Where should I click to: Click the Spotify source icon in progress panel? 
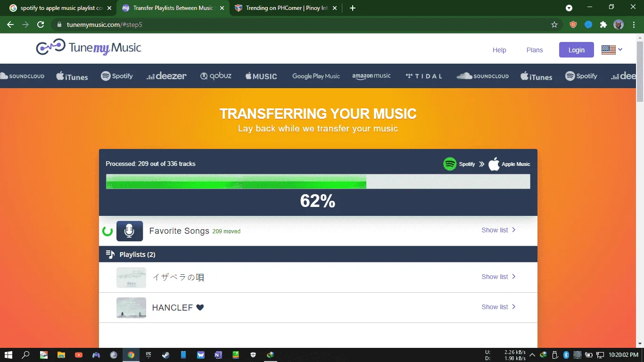pos(450,164)
